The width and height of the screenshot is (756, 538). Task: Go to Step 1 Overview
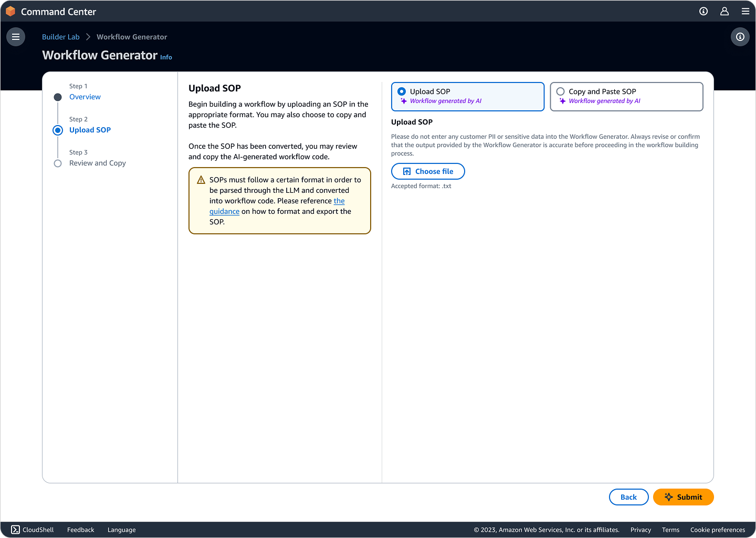click(x=85, y=97)
